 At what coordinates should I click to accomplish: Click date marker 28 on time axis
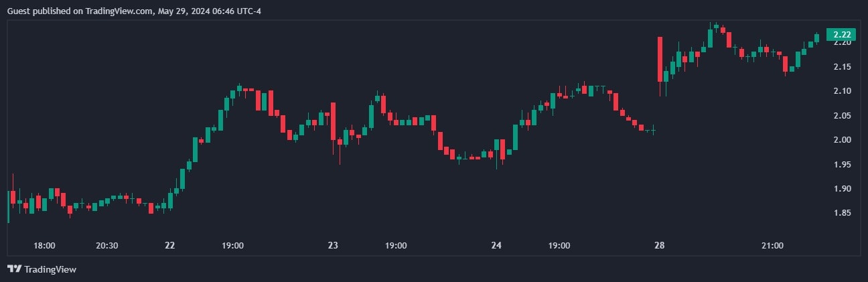tap(660, 246)
